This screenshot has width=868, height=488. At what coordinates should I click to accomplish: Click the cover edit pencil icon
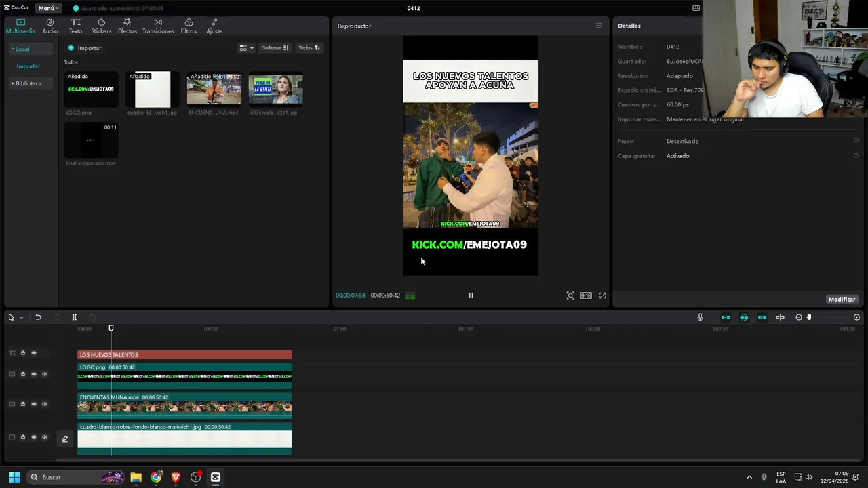pyautogui.click(x=65, y=439)
